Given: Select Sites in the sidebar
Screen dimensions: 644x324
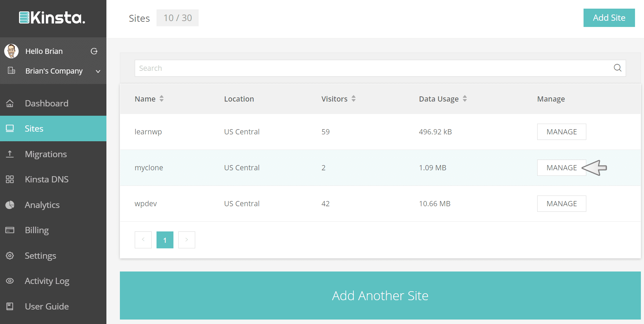Looking at the screenshot, I should [x=34, y=128].
